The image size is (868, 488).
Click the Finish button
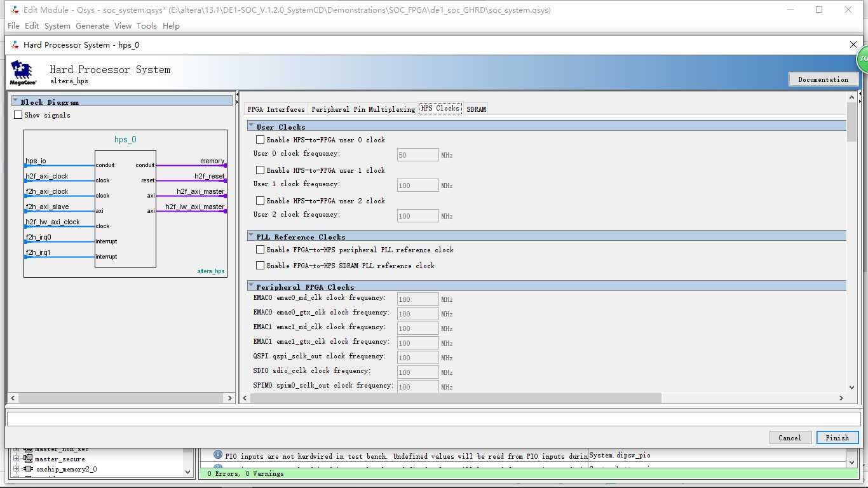click(837, 438)
